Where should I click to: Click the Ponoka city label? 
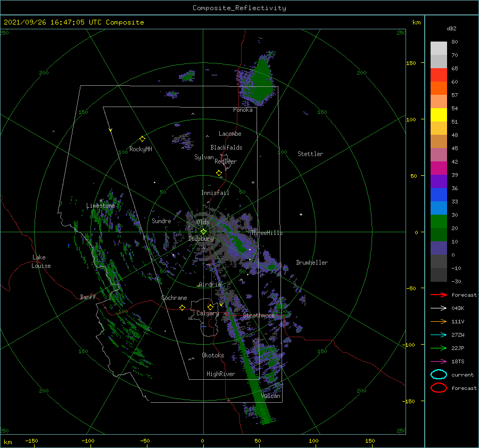[x=243, y=110]
